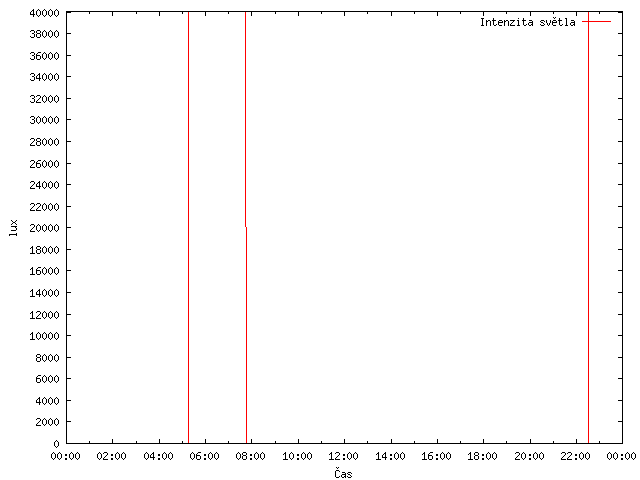640x480 pixels.
Task: Click the time label 04:00
Action: coord(158,456)
